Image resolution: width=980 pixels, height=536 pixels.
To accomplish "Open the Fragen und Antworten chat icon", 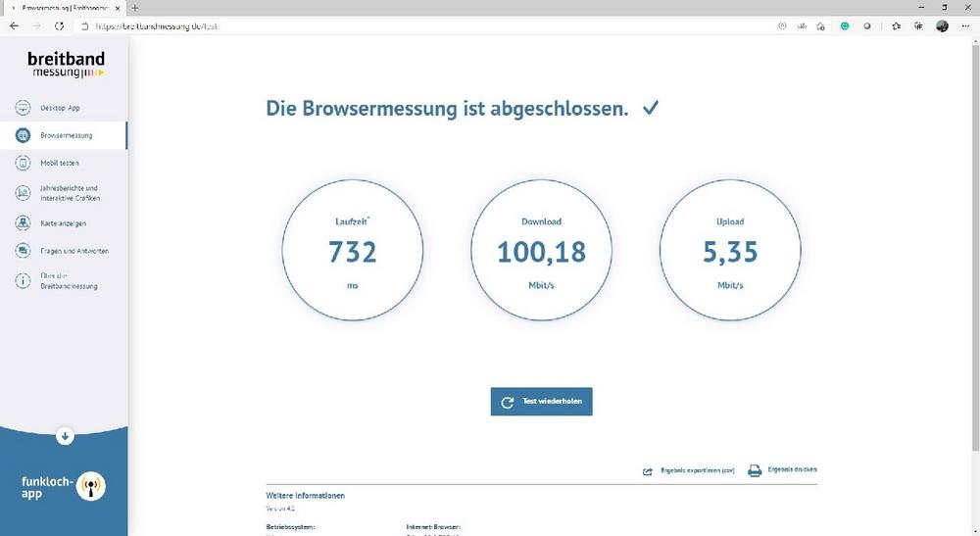I will (23, 251).
